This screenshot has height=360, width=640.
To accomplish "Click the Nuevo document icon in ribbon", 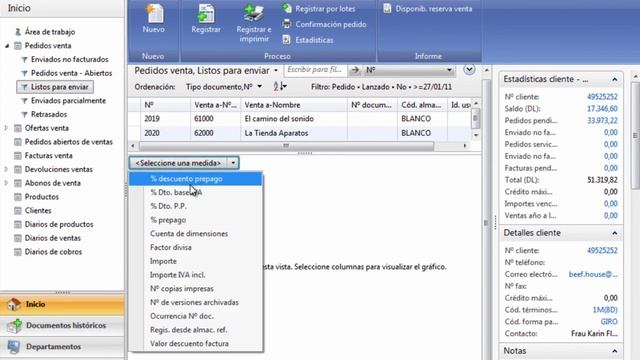I will tap(154, 13).
